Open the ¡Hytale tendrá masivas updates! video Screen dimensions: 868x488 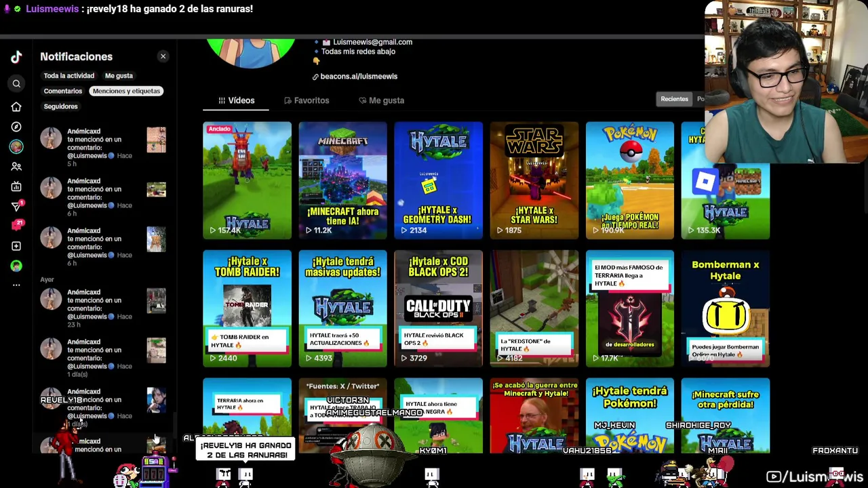point(342,308)
